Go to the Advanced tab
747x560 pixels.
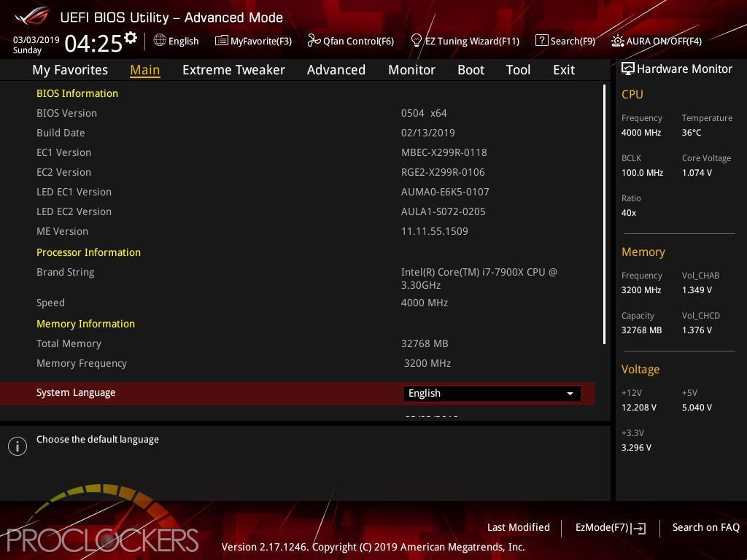pos(336,70)
